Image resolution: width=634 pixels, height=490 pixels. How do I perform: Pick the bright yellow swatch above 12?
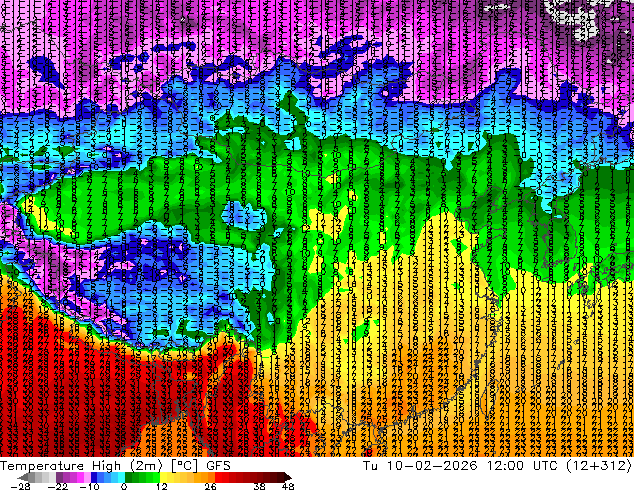163,477
